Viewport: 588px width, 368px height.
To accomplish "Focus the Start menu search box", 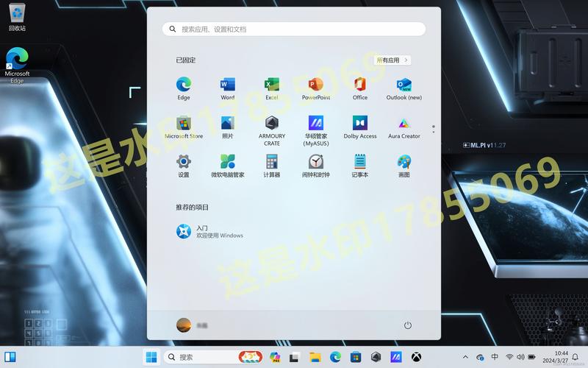I will click(x=294, y=29).
